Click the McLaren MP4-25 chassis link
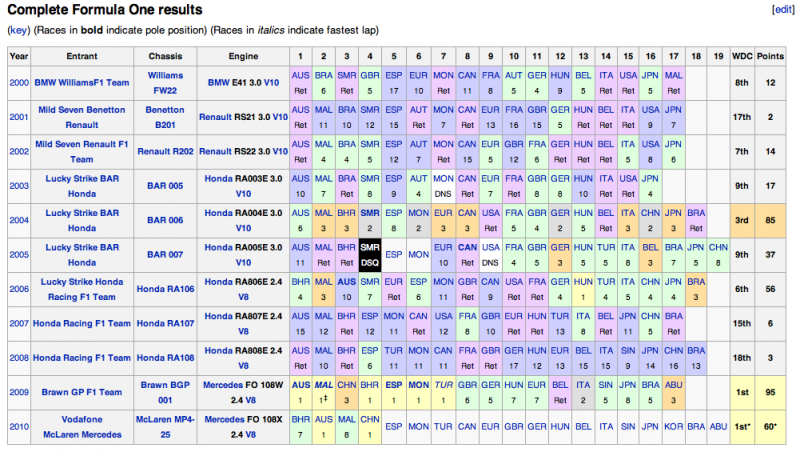 [165, 427]
